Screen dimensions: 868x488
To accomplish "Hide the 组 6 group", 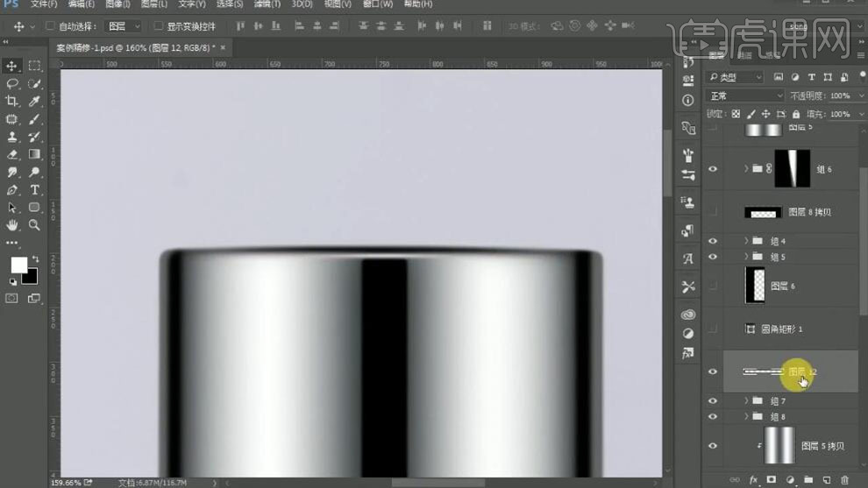I will [x=713, y=169].
